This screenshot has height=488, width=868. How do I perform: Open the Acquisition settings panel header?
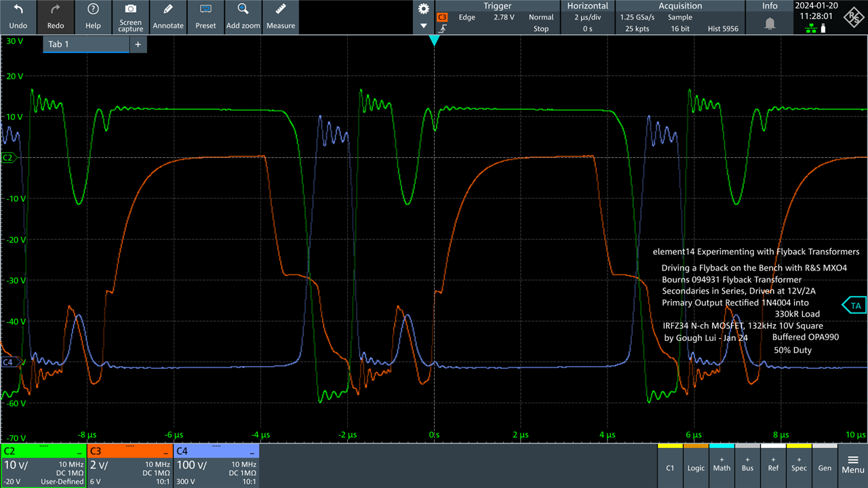click(679, 5)
